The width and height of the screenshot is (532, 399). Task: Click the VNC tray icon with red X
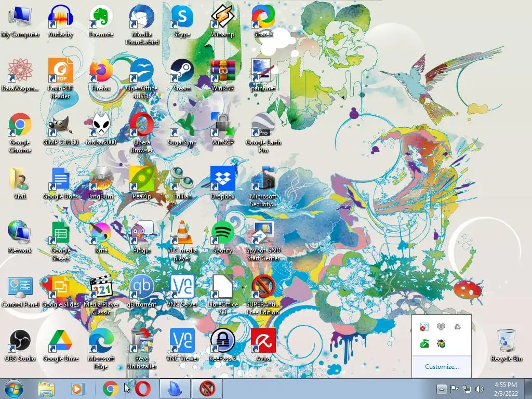coord(424,327)
